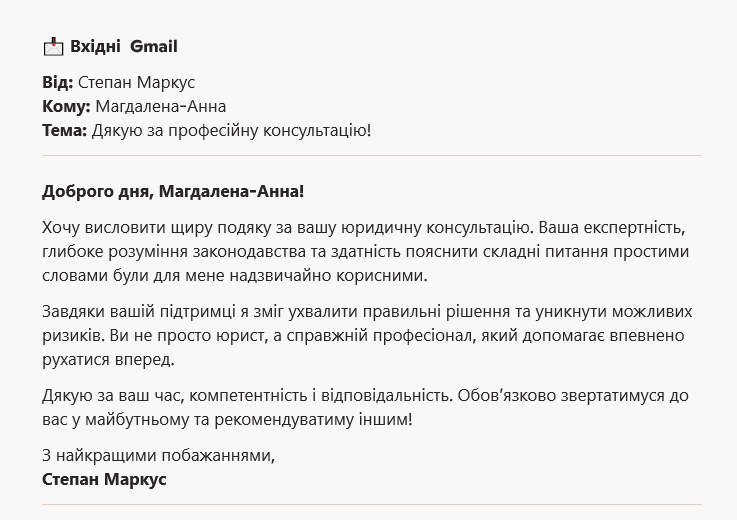
Task: Click the paragraph starting Завдяки вашій підтримці
Action: point(367,335)
